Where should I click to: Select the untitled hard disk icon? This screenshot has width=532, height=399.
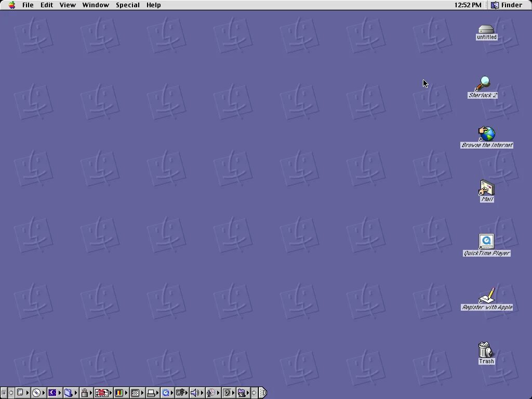point(486,33)
